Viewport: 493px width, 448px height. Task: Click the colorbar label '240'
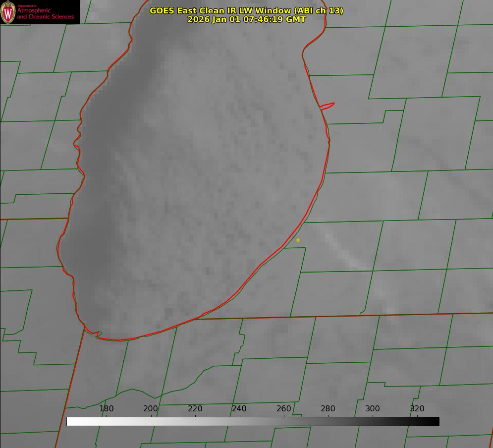point(239,408)
